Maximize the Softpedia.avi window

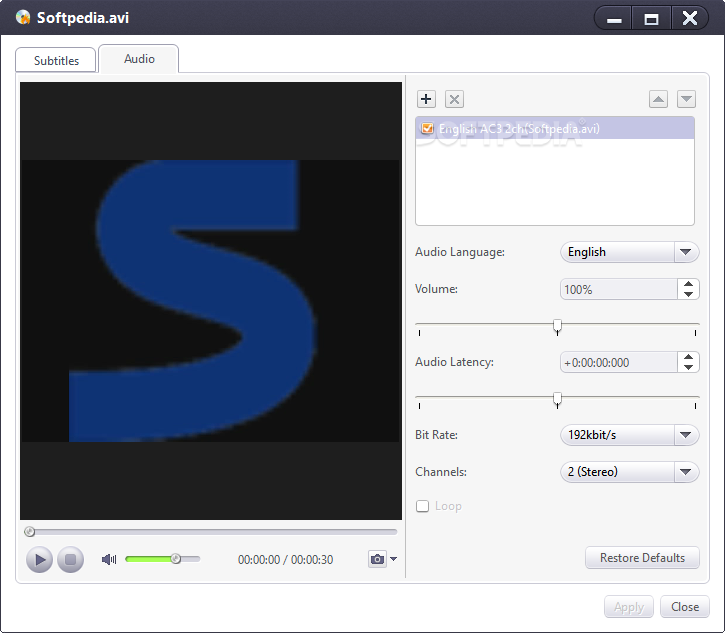coord(651,19)
